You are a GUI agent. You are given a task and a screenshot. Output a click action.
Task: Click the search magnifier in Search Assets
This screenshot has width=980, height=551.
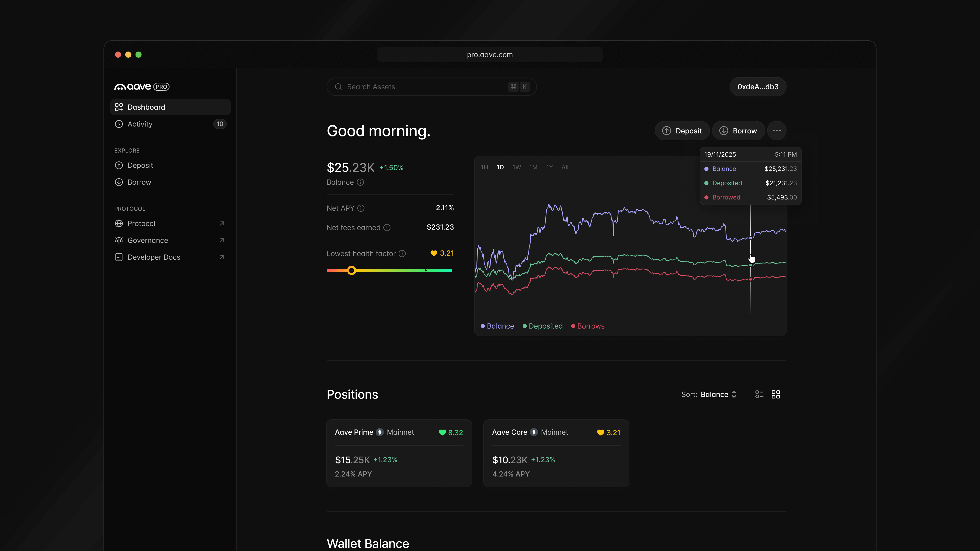click(338, 87)
